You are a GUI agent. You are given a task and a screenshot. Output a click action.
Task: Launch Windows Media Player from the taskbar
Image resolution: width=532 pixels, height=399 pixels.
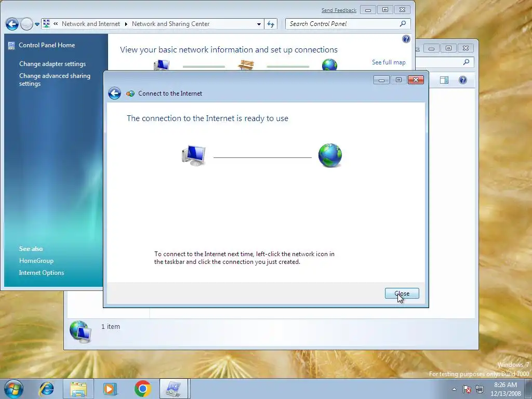pyautogui.click(x=110, y=389)
